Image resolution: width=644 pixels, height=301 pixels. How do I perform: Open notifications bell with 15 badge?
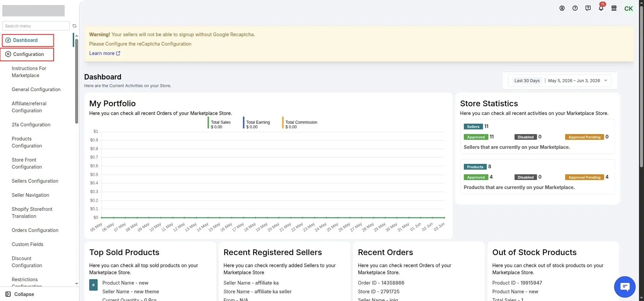tap(601, 7)
